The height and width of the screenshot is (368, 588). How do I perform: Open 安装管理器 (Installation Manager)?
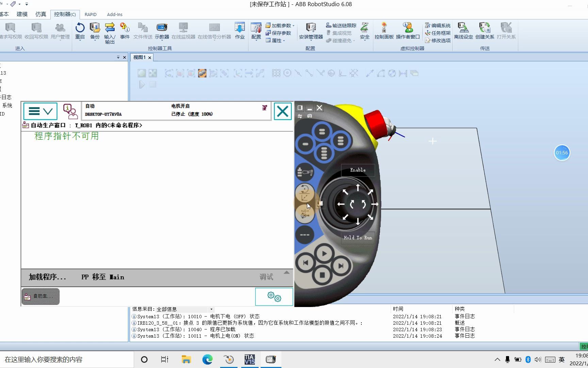[x=311, y=31]
